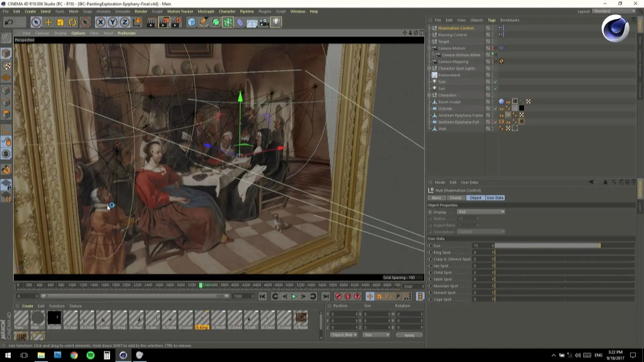Click the Cage Spot slider

click(x=565, y=299)
